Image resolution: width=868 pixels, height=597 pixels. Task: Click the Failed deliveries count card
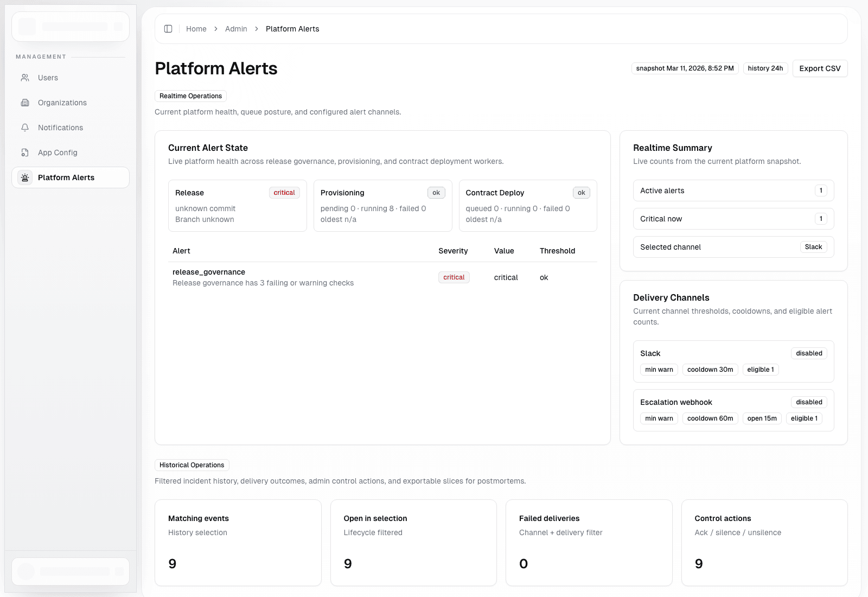click(x=589, y=543)
